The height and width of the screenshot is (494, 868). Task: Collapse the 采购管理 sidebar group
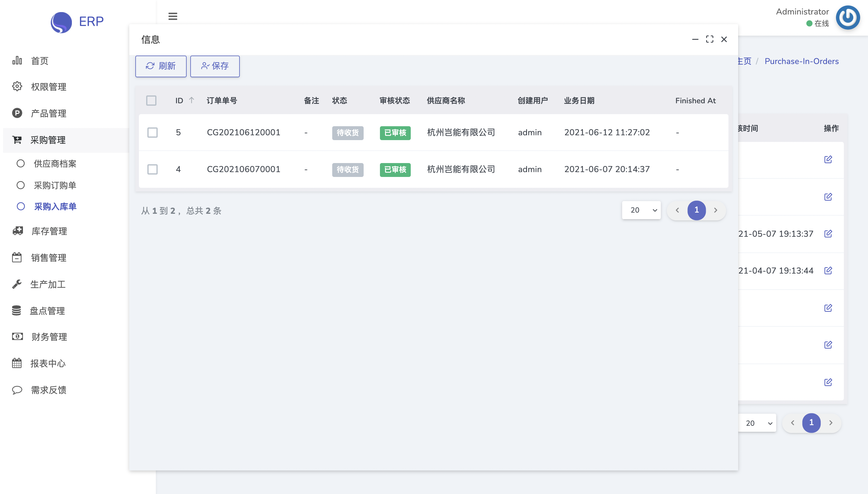tap(47, 140)
